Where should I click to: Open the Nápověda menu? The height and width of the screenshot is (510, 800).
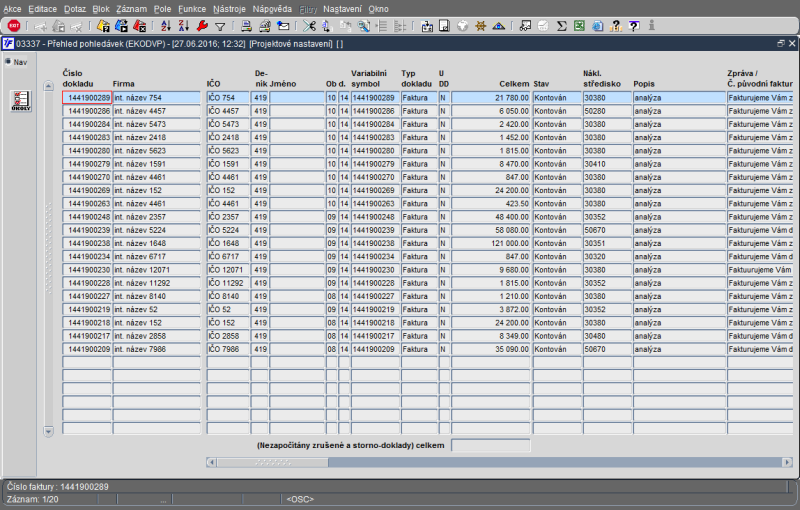[x=272, y=9]
